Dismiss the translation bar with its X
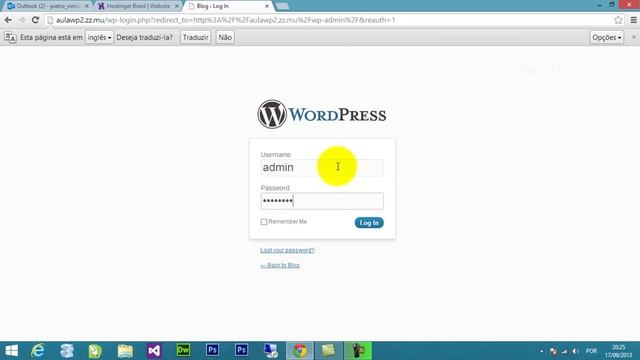This screenshot has width=640, height=360. point(633,37)
